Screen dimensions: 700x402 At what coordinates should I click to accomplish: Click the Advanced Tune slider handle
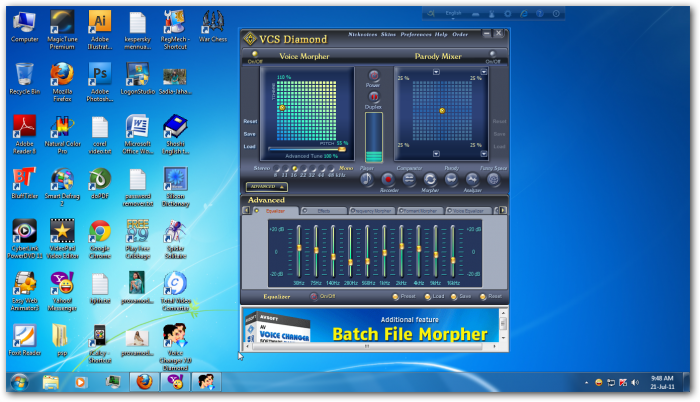(x=342, y=149)
